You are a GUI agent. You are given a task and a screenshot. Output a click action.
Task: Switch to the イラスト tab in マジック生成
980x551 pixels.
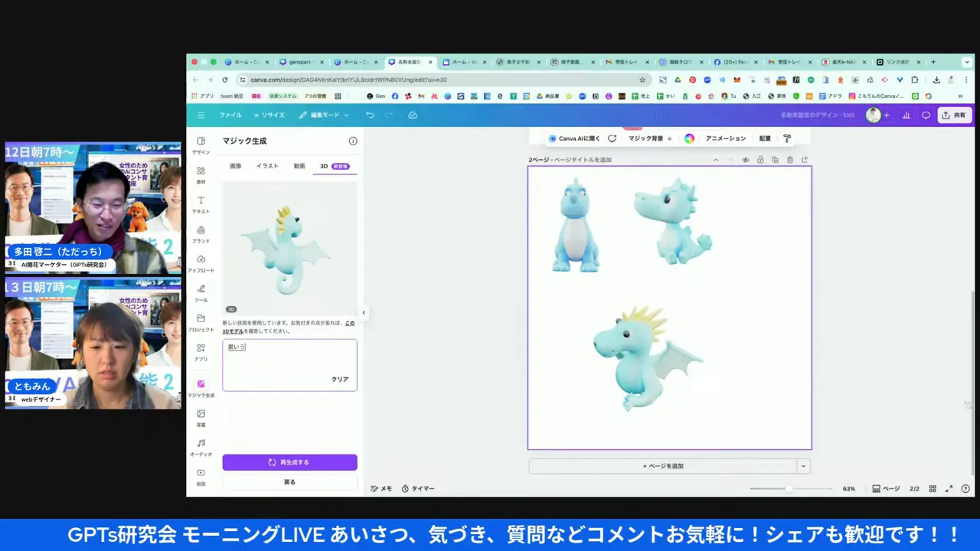click(266, 166)
